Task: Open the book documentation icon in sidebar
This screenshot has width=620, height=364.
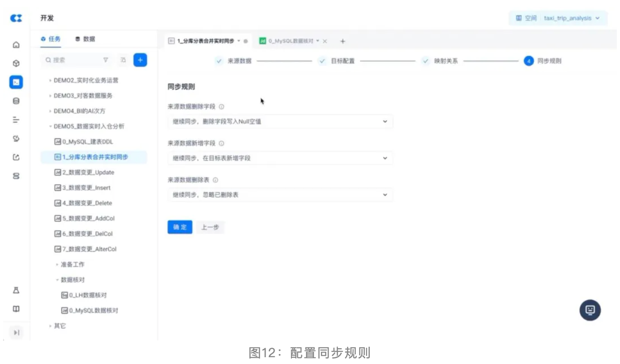Action: point(16,309)
